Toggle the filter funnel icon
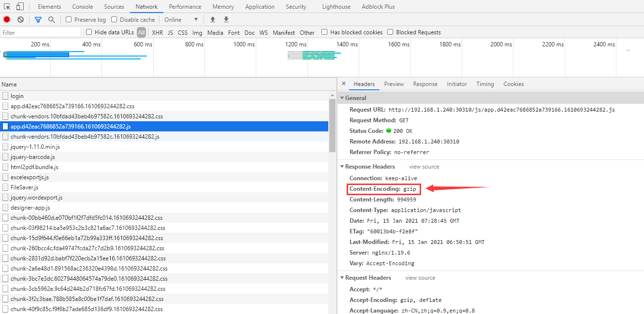The height and width of the screenshot is (314, 644). (38, 19)
